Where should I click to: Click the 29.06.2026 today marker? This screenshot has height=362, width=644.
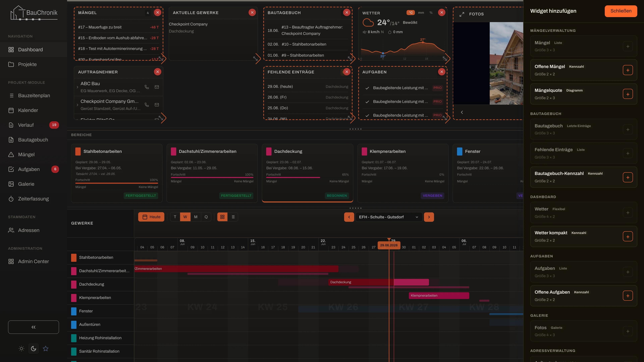389,245
